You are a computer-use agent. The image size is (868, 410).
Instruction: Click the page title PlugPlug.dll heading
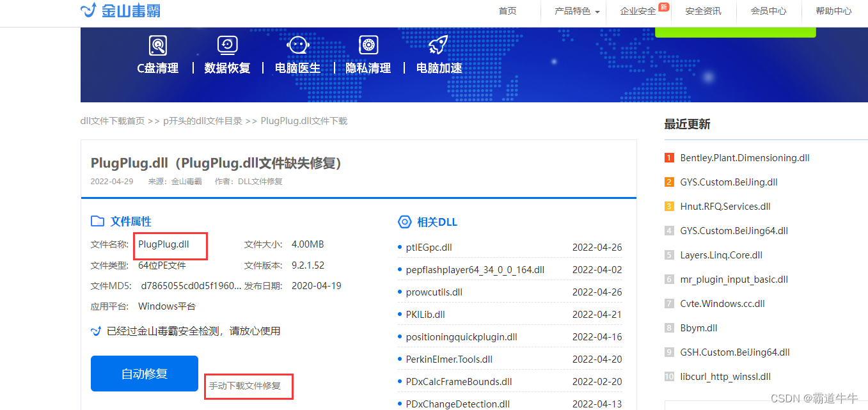point(217,164)
